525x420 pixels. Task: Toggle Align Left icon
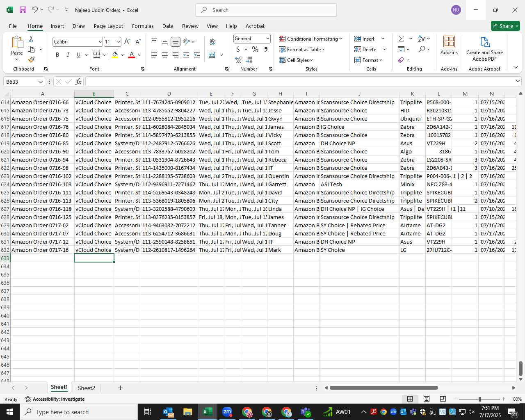pyautogui.click(x=154, y=55)
